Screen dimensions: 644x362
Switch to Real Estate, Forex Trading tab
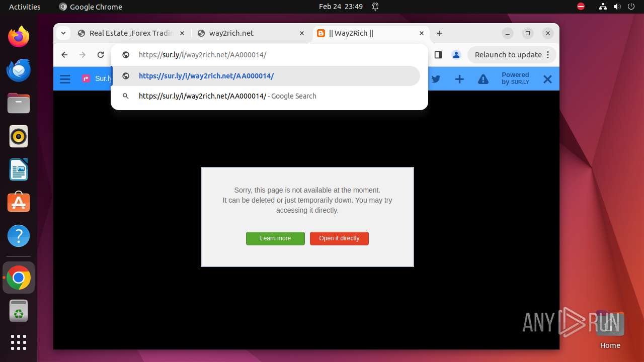pyautogui.click(x=131, y=33)
